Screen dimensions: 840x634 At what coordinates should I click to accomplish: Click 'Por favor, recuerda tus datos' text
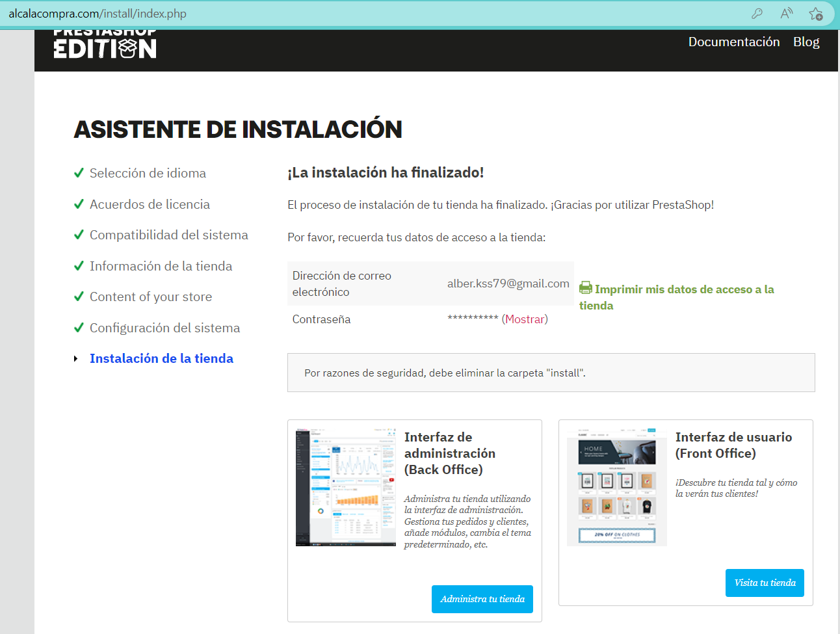[416, 237]
